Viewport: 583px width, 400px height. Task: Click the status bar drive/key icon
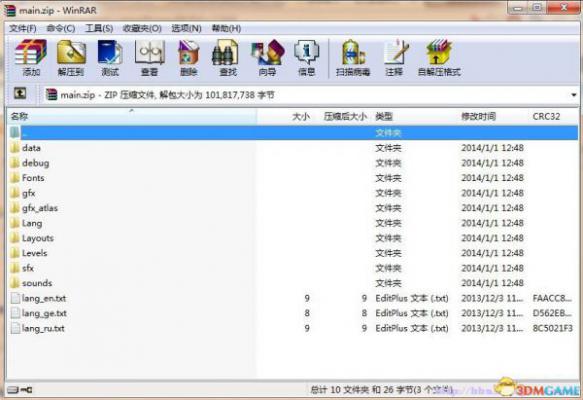coord(20,390)
